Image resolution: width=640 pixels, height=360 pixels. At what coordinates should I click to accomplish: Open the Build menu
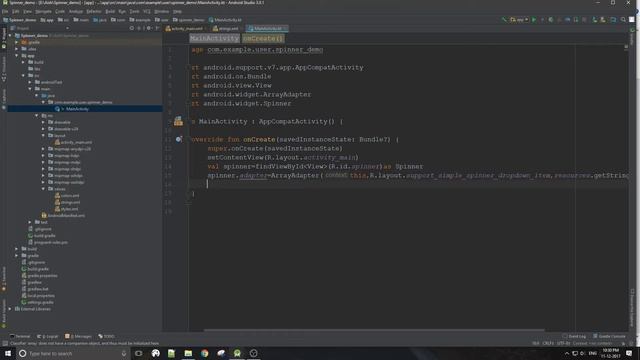(x=110, y=11)
